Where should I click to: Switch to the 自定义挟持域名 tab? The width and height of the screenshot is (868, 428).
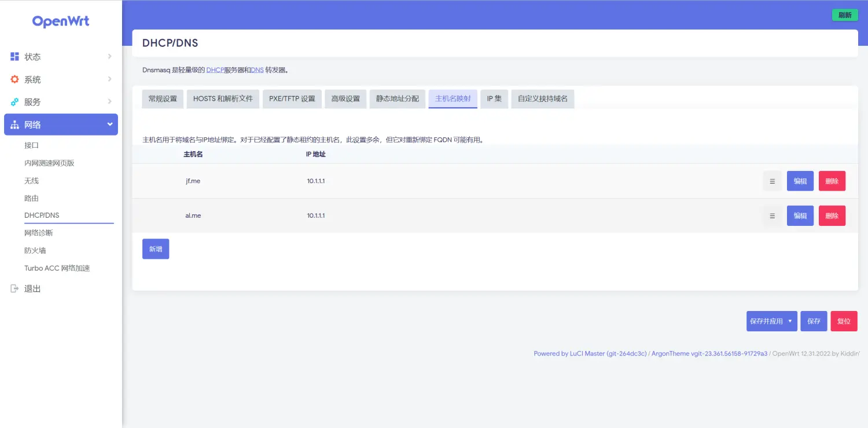click(542, 98)
